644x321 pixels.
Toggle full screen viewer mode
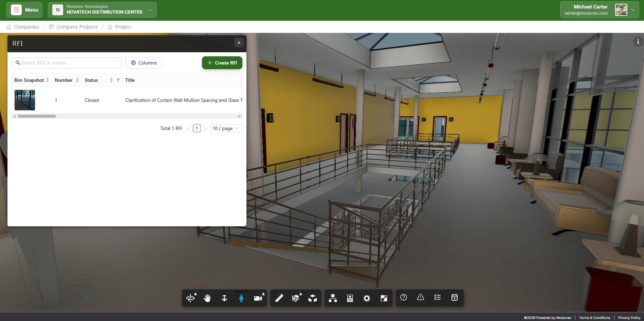(x=384, y=298)
